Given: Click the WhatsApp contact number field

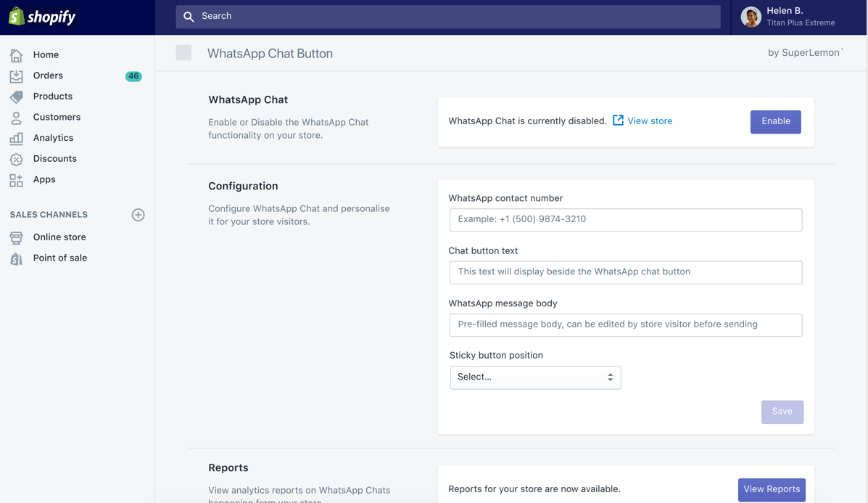Looking at the screenshot, I should (x=626, y=220).
